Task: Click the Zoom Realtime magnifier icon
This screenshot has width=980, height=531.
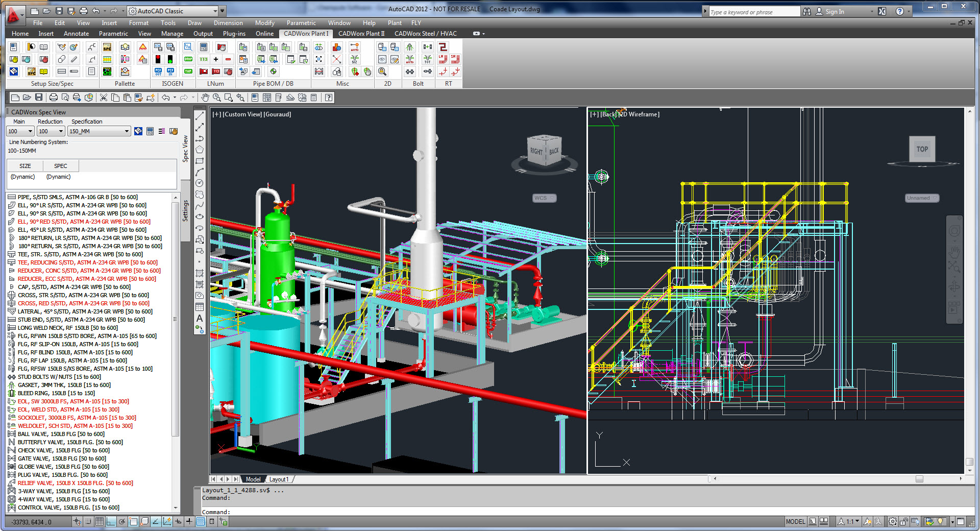Action: coord(217,98)
